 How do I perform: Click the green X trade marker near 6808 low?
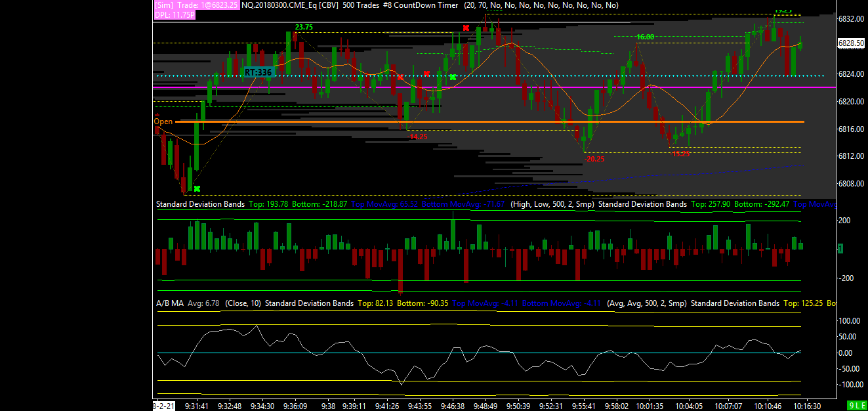(x=196, y=188)
